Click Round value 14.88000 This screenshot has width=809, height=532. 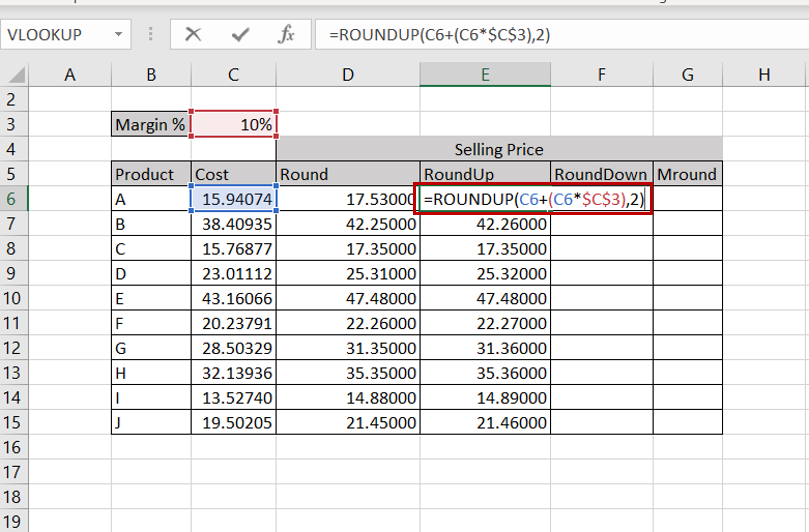pyautogui.click(x=348, y=397)
